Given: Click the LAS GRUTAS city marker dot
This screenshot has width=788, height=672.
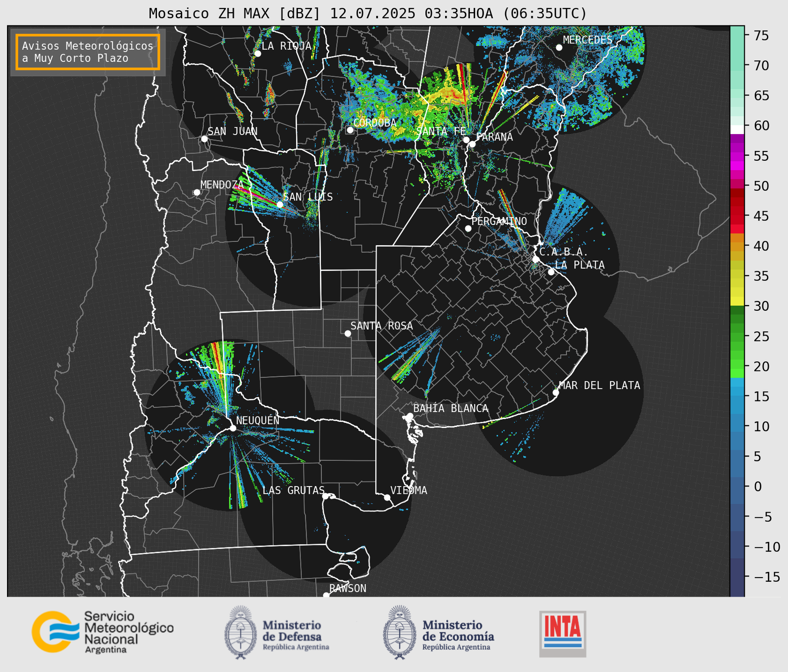Looking at the screenshot, I should [326, 496].
